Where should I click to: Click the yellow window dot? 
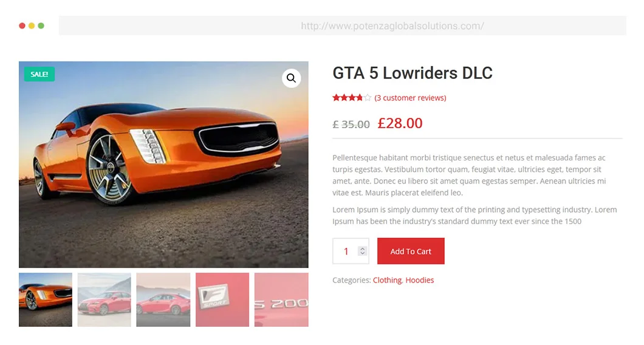click(32, 26)
